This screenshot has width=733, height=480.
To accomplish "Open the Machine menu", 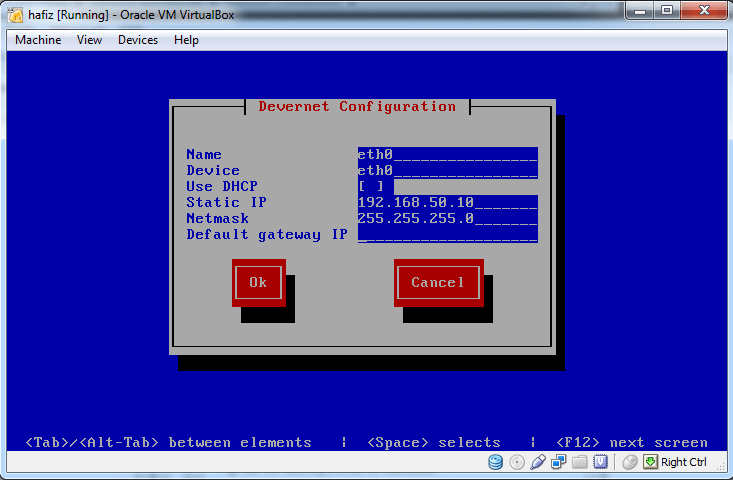I will pos(38,40).
